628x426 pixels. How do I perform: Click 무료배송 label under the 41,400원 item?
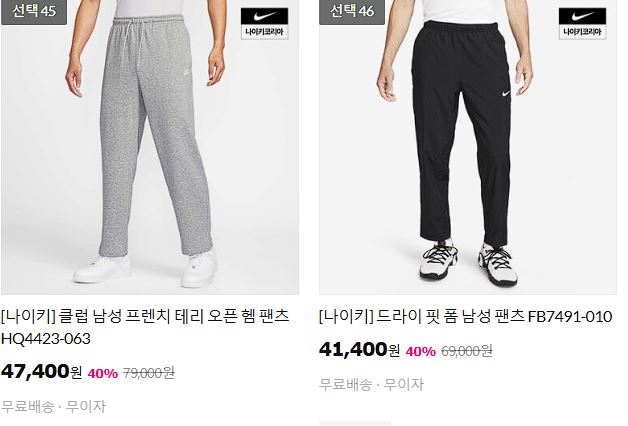pos(345,384)
